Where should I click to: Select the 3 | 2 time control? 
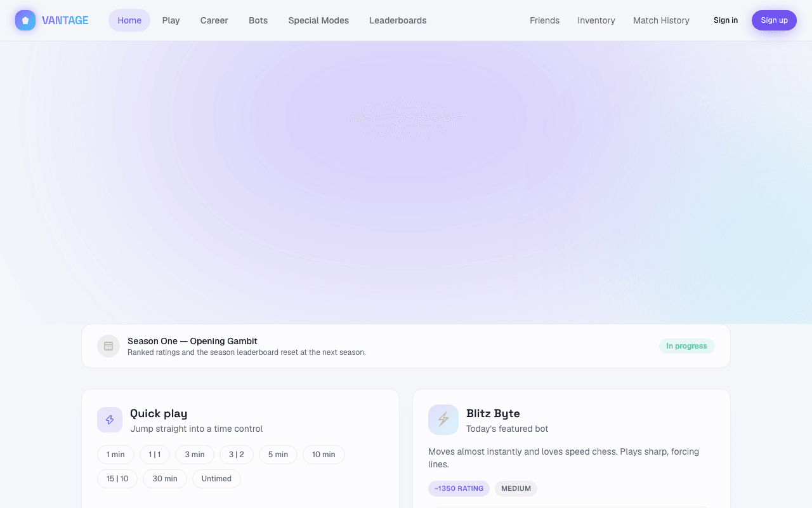[237, 455]
